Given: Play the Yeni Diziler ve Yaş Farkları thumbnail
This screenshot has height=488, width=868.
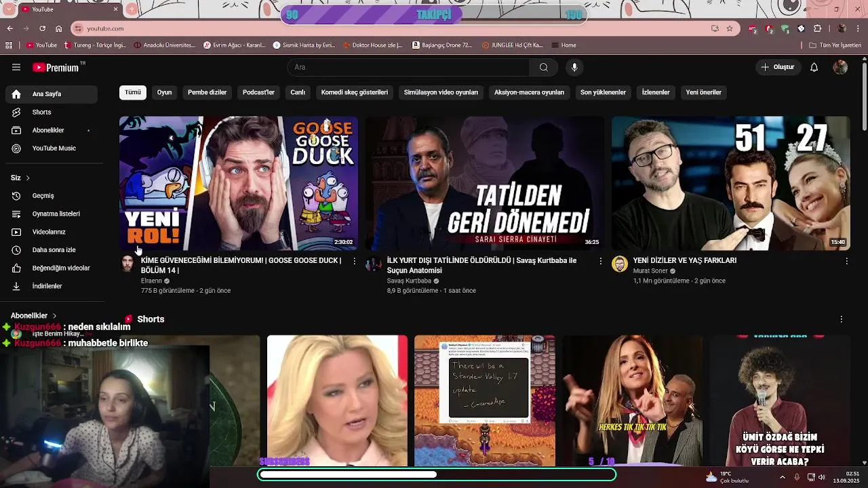Looking at the screenshot, I should tap(731, 183).
